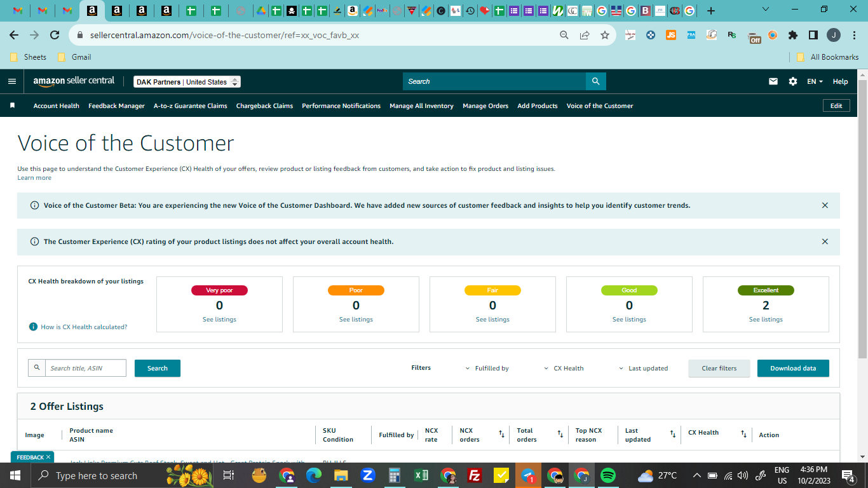The height and width of the screenshot is (488, 868).
Task: Bookmark this page with the star icon
Action: (604, 35)
